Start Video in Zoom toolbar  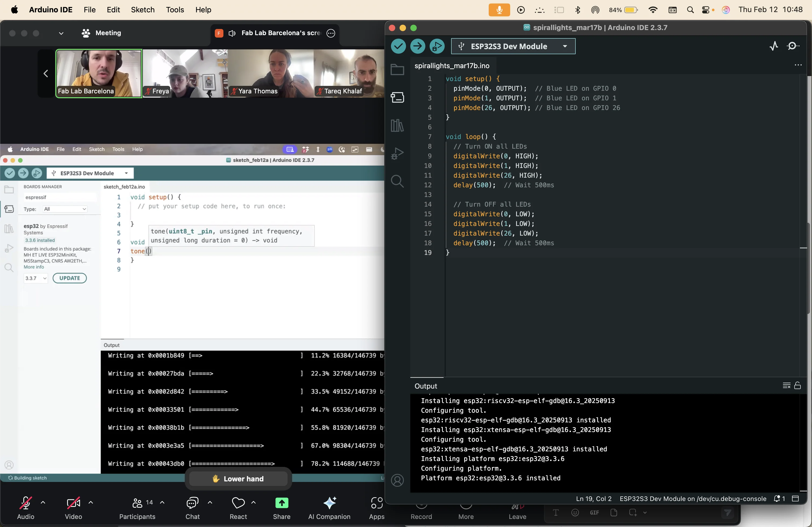73,503
